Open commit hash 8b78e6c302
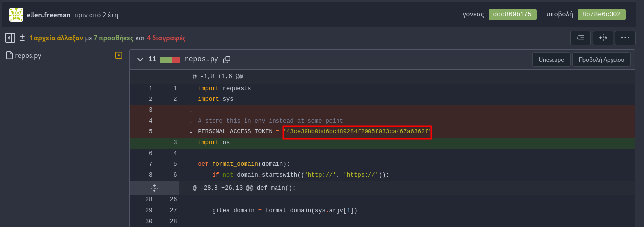Viewport: 644px width, 227px height. (x=601, y=14)
